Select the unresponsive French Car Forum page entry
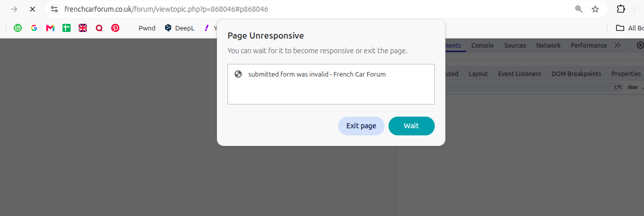 click(331, 74)
